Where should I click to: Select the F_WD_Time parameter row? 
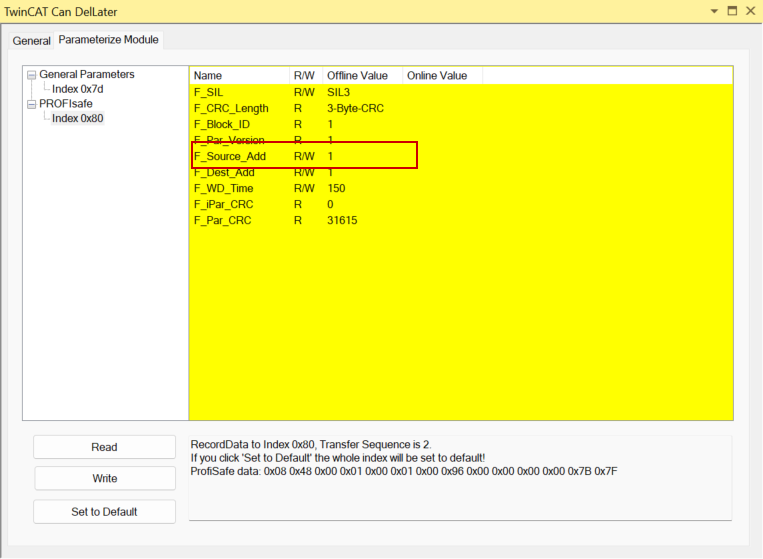461,188
